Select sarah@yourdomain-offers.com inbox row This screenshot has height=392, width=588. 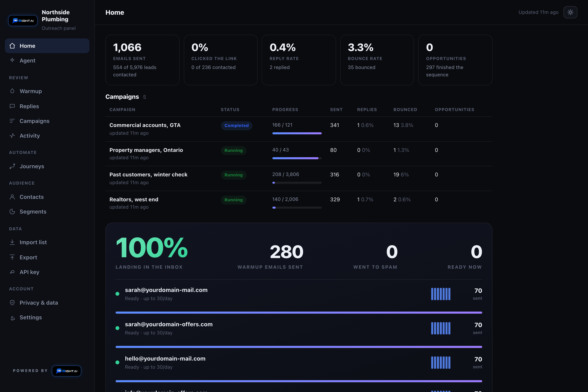click(299, 328)
